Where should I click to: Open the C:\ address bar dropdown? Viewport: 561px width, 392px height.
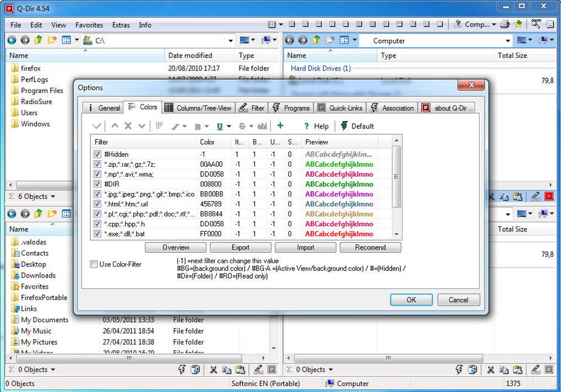pyautogui.click(x=231, y=40)
